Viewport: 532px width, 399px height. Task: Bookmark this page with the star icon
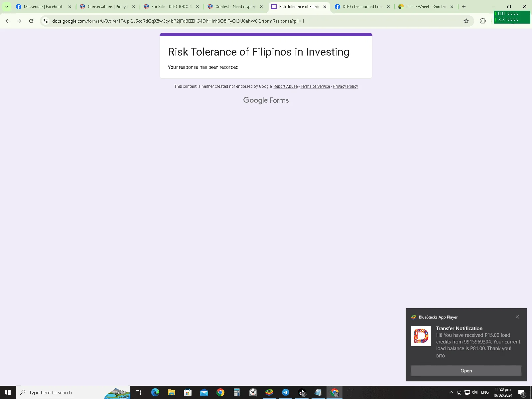pos(466,21)
